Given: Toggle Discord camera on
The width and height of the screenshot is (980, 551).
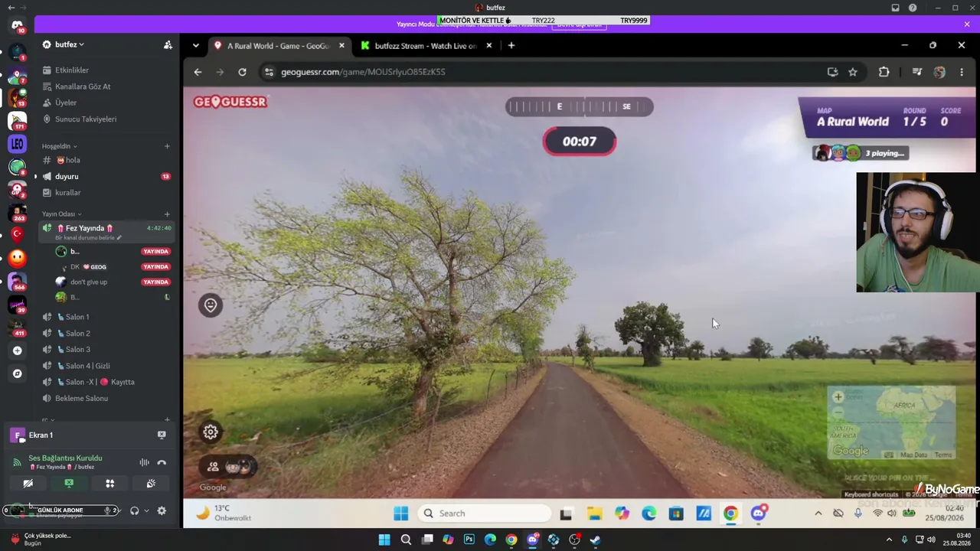Looking at the screenshot, I should click(x=28, y=483).
